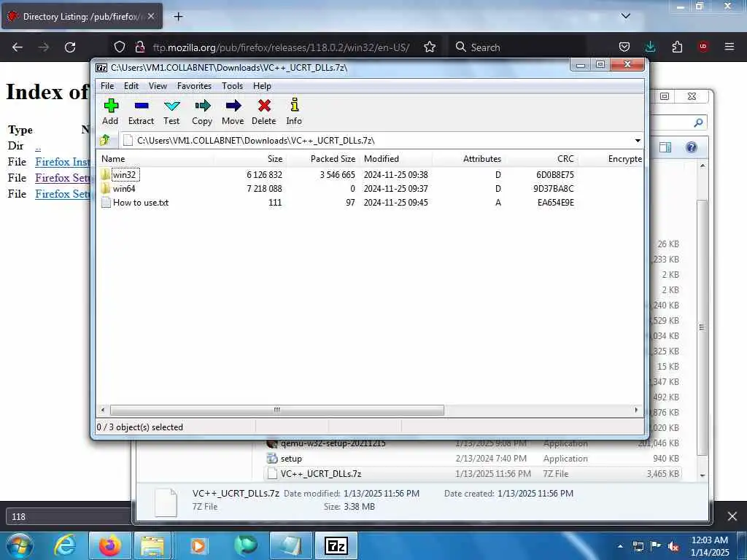Open the Tools menu in 7-Zip

click(233, 86)
